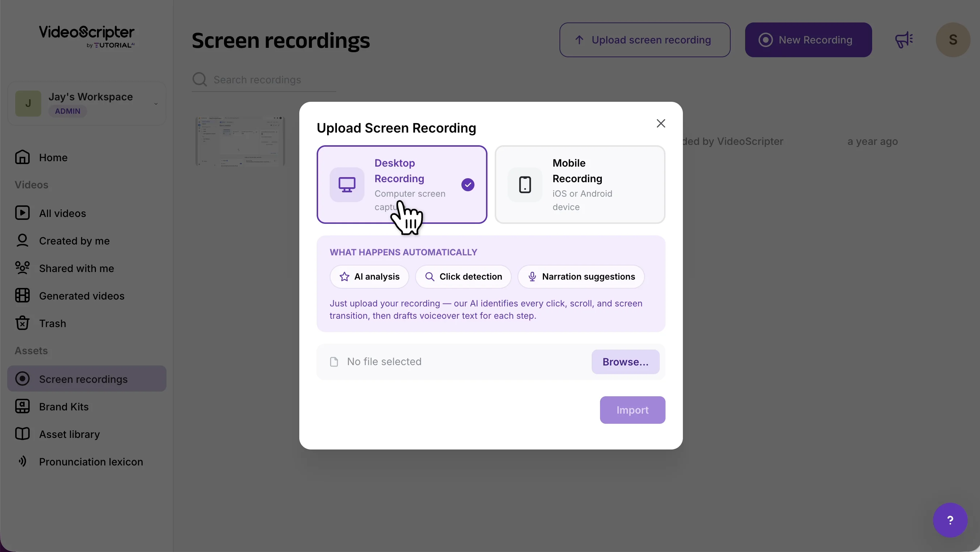This screenshot has height=552, width=980.
Task: Close the Upload Screen Recording dialog
Action: [x=661, y=124]
